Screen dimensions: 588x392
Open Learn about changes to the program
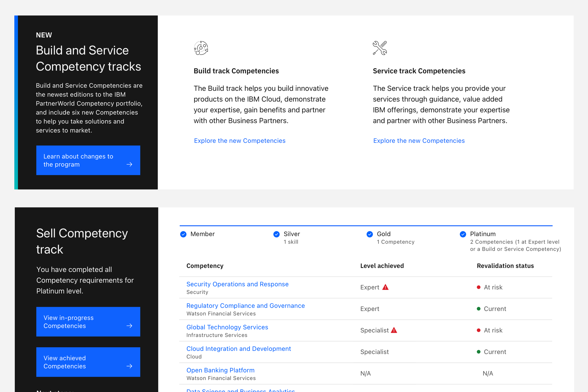coord(88,160)
